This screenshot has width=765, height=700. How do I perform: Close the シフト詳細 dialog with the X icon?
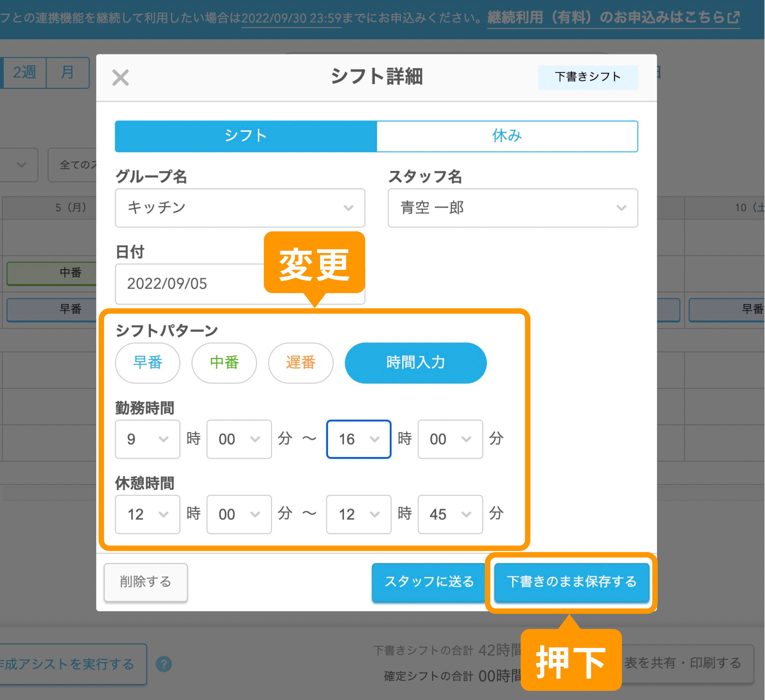[120, 77]
